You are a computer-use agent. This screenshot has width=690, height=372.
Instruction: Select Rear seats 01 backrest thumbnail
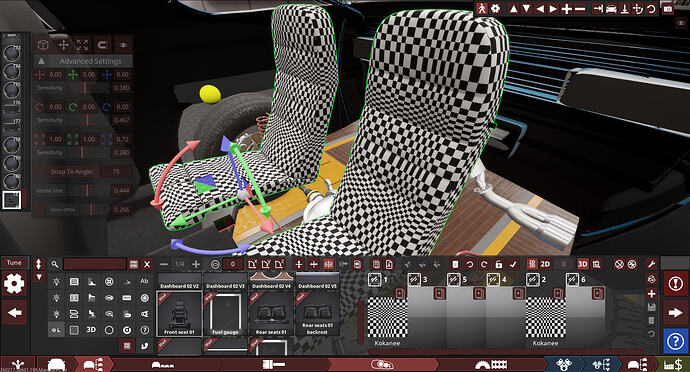click(x=317, y=313)
